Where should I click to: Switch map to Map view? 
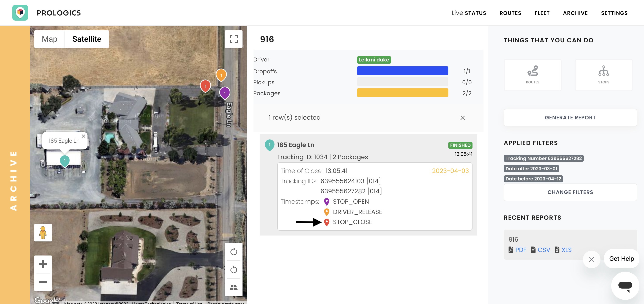click(x=49, y=39)
